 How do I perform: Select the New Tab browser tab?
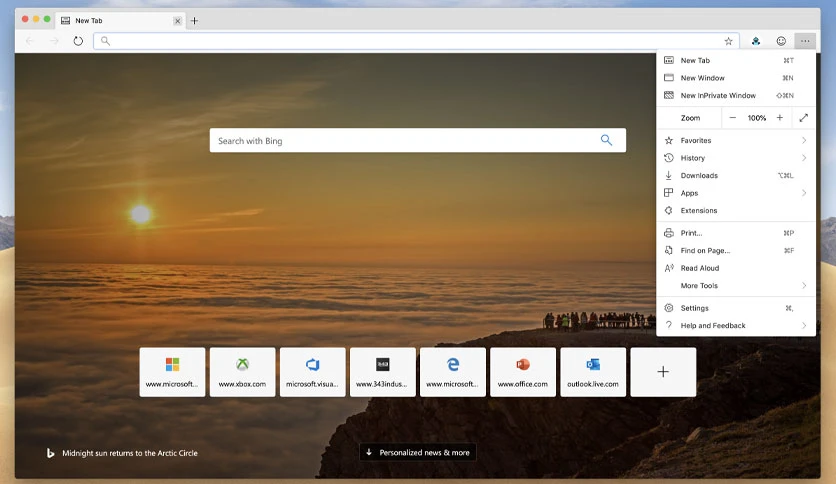pos(121,21)
